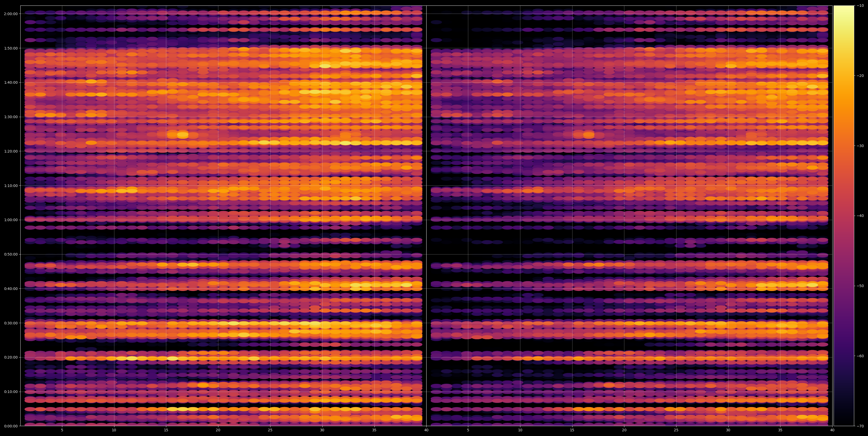
Task: Click x-axis tick 30 of first heatmap
Action: pos(322,430)
